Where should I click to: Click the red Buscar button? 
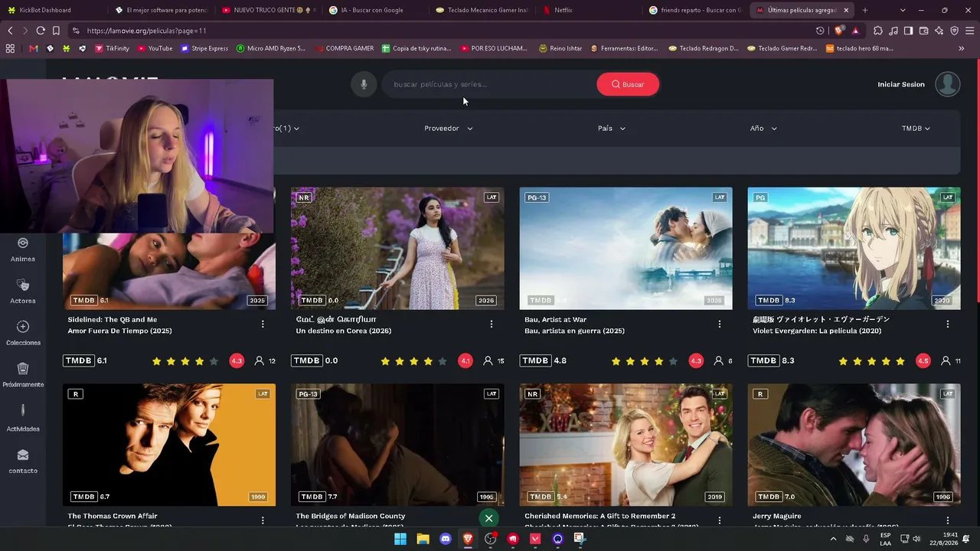click(x=628, y=84)
